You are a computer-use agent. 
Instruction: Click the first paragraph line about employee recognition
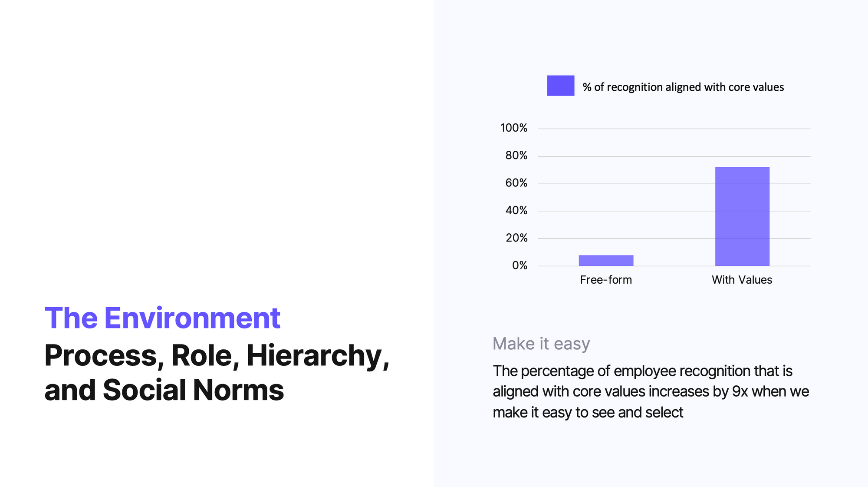642,371
